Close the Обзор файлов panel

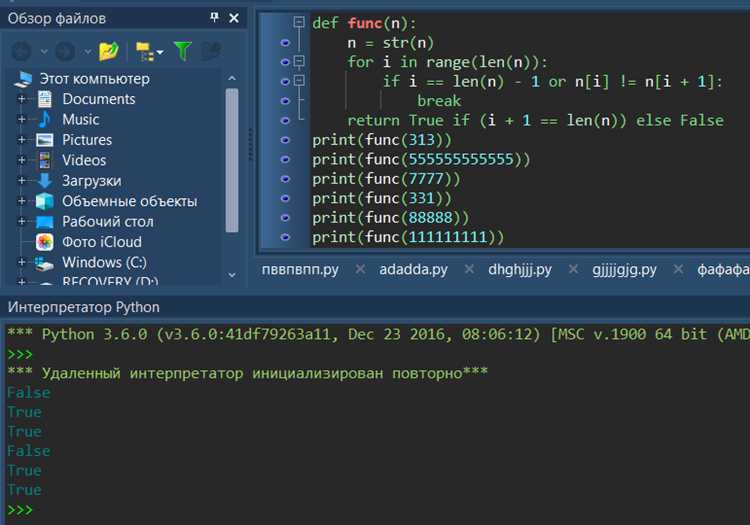coord(235,18)
